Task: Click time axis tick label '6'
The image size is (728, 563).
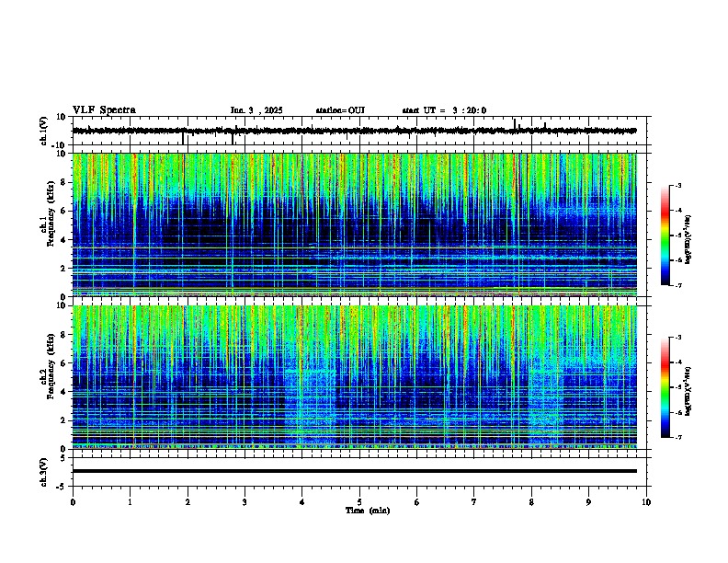Action: (x=416, y=502)
